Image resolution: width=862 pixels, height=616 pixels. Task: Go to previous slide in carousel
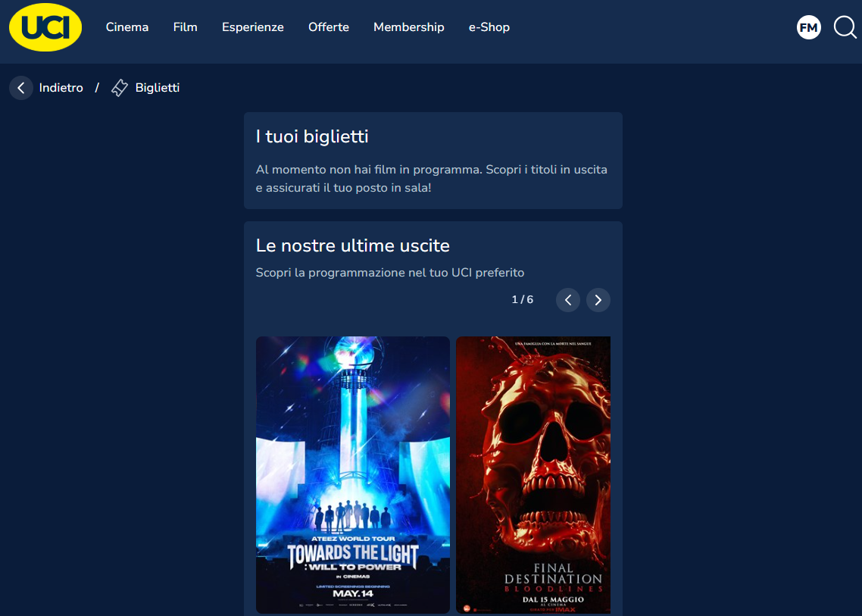568,300
